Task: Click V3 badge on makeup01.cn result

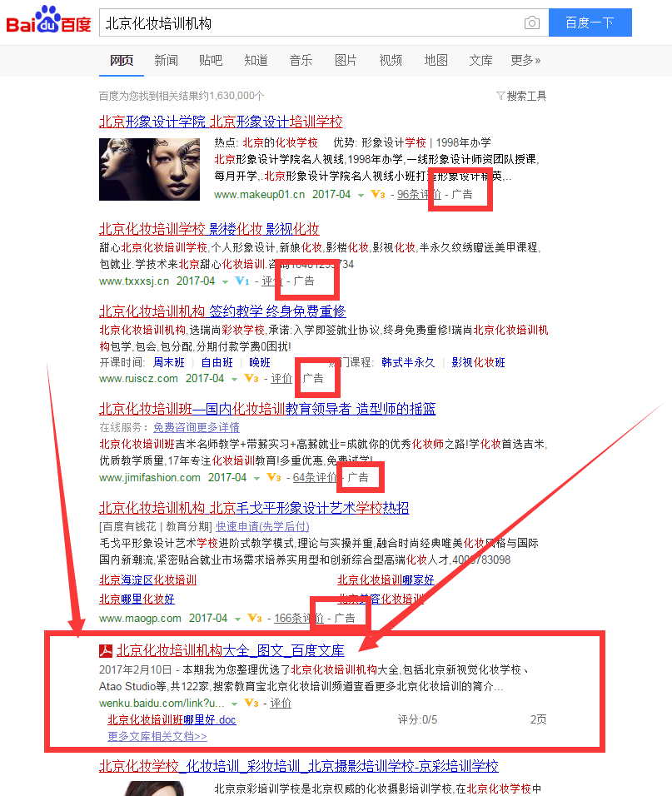Action: click(378, 194)
